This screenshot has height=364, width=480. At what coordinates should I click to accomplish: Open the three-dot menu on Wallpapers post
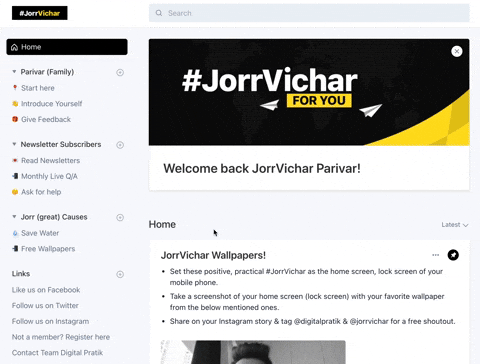point(435,255)
